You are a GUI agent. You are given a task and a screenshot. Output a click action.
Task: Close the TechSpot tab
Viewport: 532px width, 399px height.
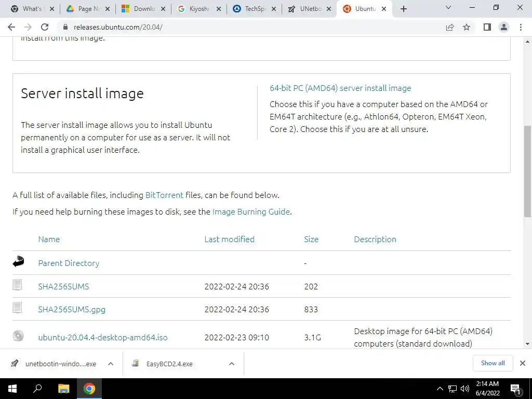coord(274,9)
